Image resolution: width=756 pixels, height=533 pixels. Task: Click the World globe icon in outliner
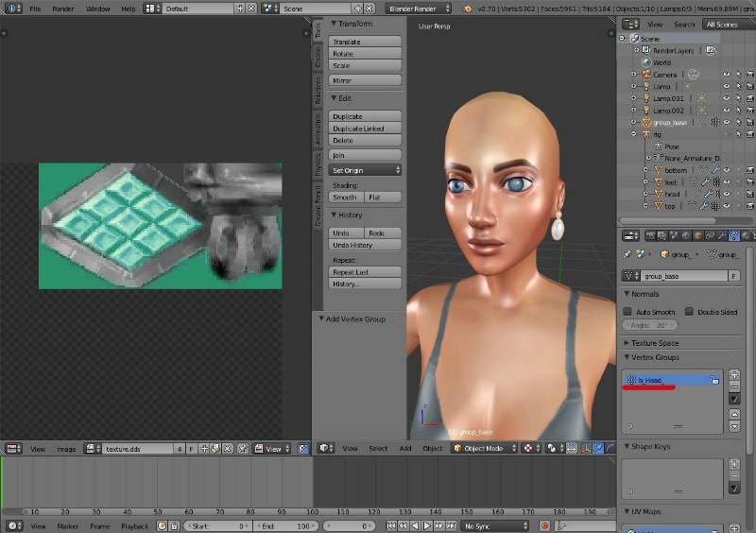click(646, 62)
